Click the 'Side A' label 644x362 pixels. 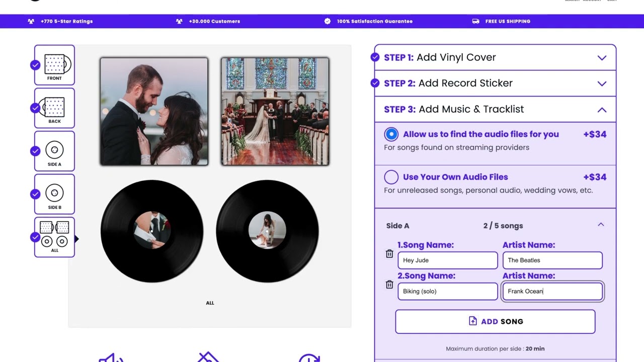pyautogui.click(x=397, y=226)
